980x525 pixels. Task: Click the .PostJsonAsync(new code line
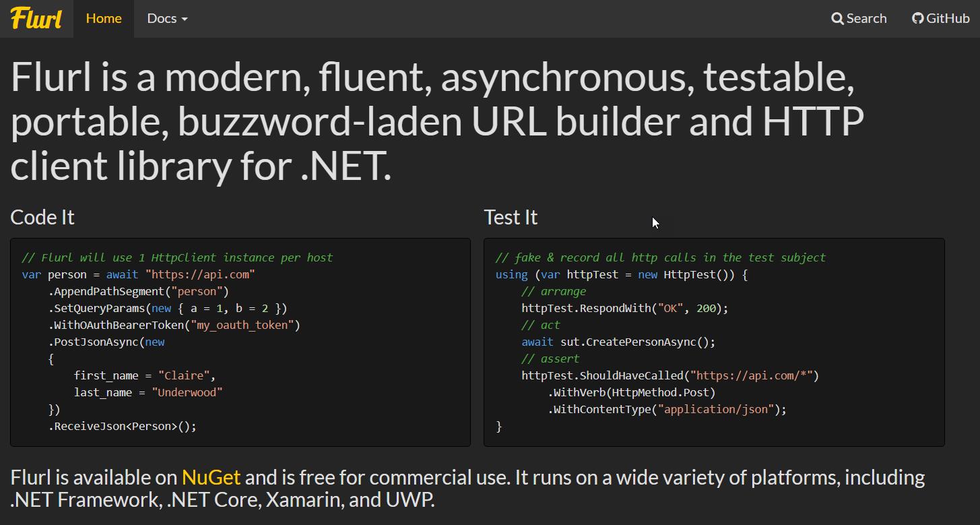(x=106, y=342)
